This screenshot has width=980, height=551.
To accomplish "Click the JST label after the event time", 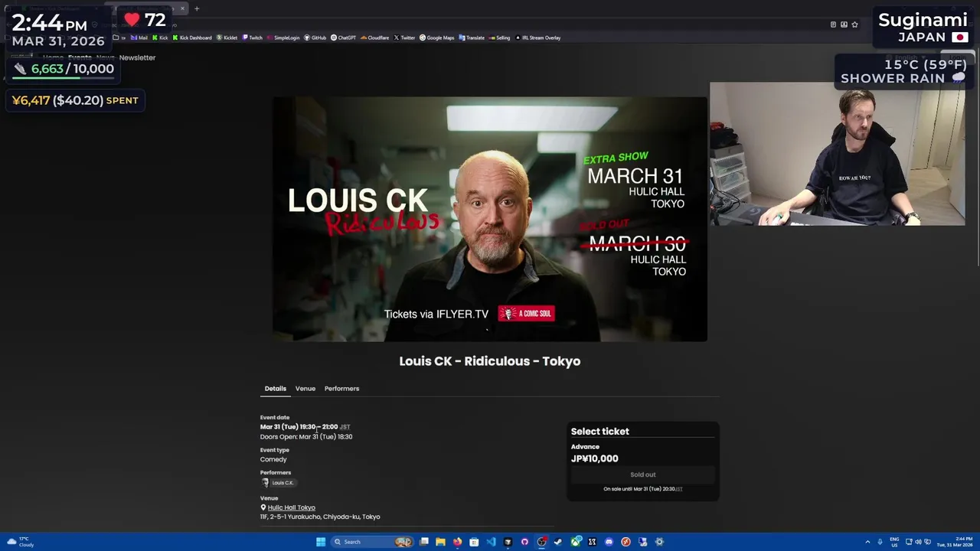I will [345, 427].
